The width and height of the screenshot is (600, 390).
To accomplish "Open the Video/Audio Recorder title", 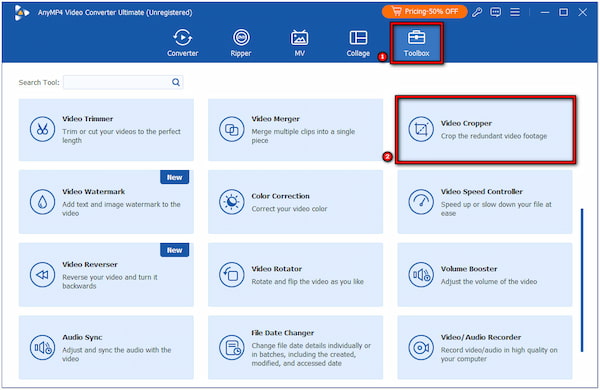I will coord(481,337).
